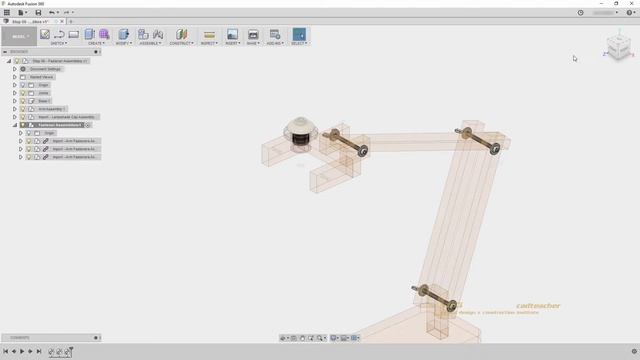The width and height of the screenshot is (640, 360).
Task: Select the Joint tool
Action: pos(158,34)
